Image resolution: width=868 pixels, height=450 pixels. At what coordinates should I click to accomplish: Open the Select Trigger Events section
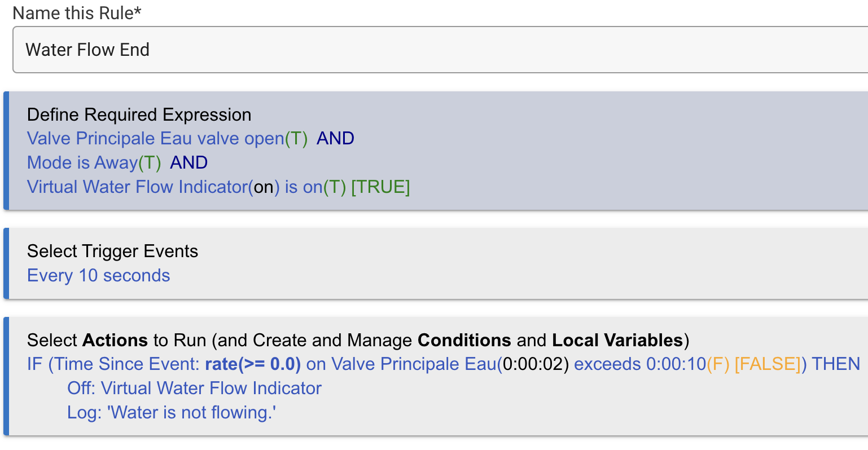(112, 251)
